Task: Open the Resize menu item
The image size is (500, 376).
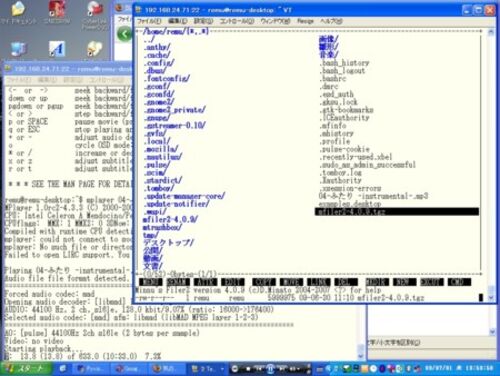Action: (305, 21)
